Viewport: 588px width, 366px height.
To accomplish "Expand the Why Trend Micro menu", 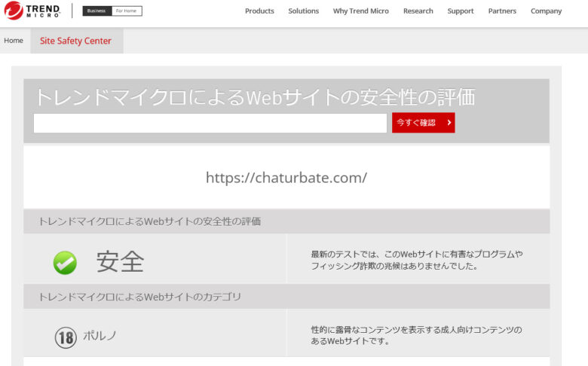I will pos(360,11).
